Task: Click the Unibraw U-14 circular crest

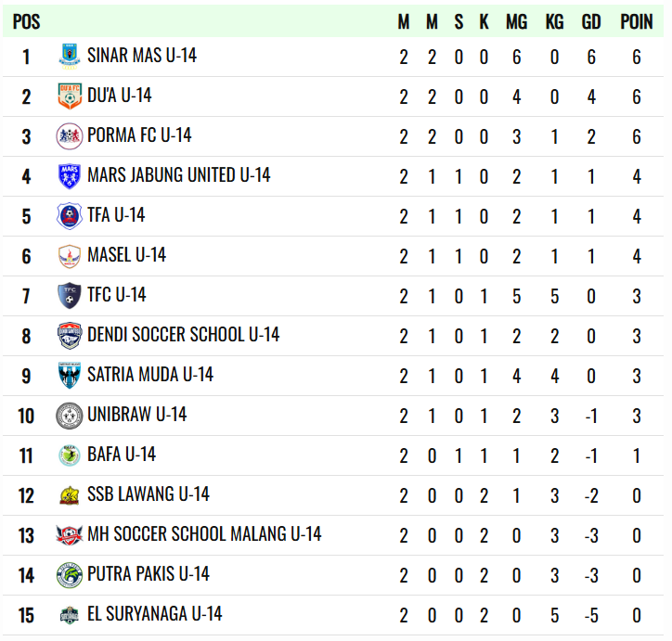Action: click(x=70, y=416)
